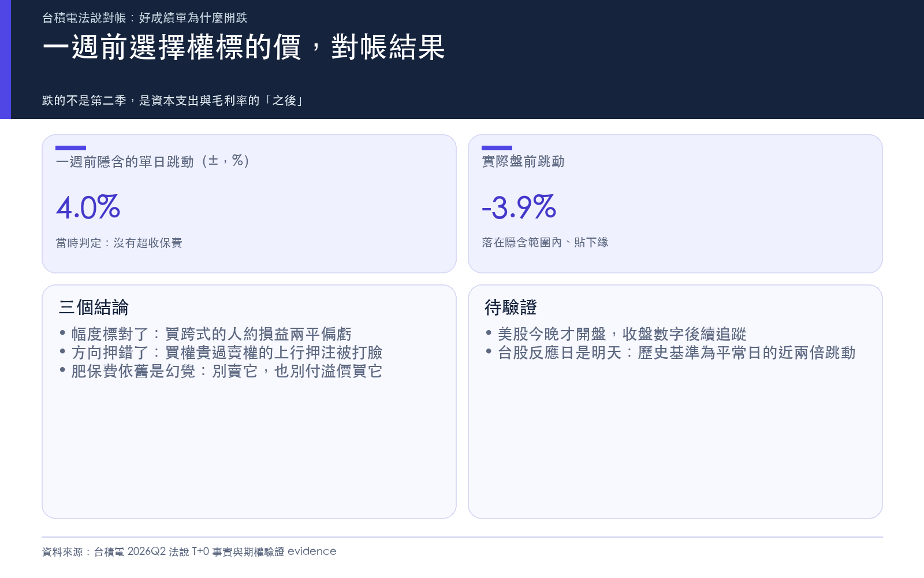This screenshot has width=924, height=578.
Task: Click the note '當時判定：沒有超收保費'
Action: click(119, 243)
